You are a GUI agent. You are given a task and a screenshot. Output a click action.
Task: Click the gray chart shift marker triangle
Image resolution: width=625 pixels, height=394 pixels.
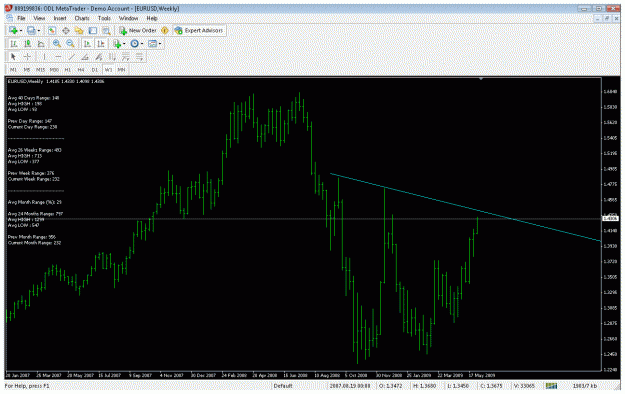(x=481, y=79)
